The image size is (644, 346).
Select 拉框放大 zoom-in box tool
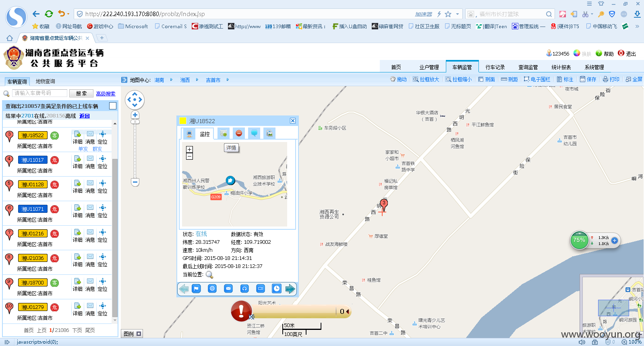click(x=426, y=79)
